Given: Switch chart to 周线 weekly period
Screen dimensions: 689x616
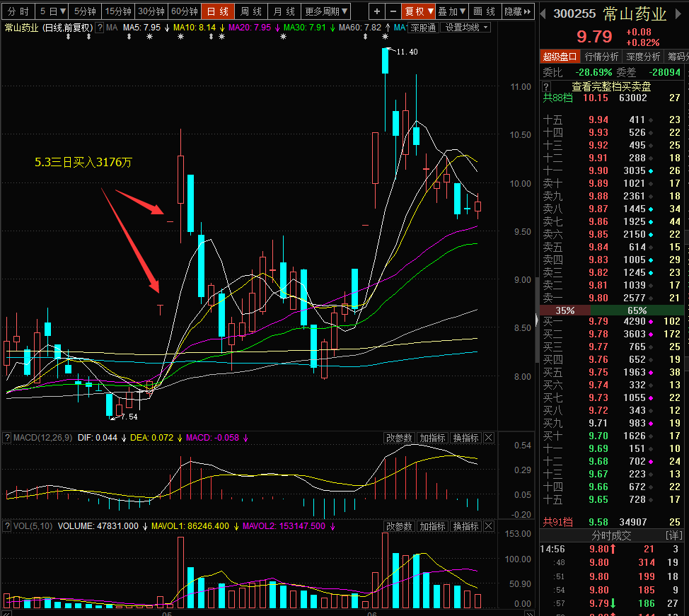Looking at the screenshot, I should [x=251, y=11].
